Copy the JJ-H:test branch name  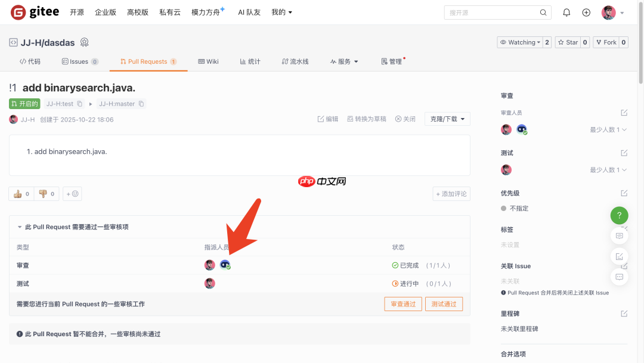[79, 103]
